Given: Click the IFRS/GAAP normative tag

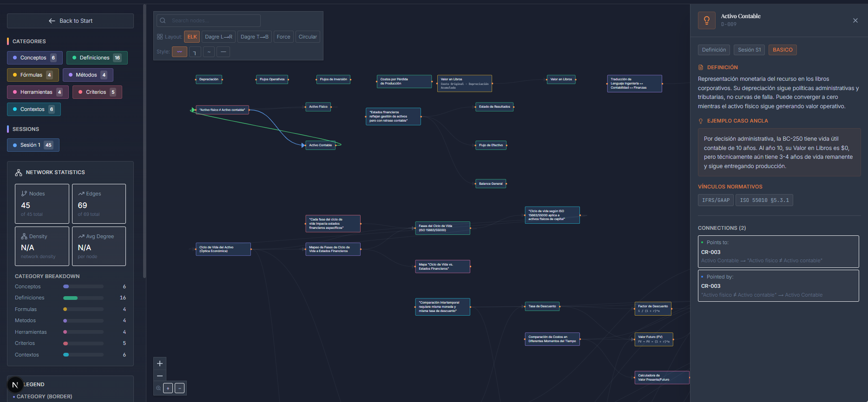Looking at the screenshot, I should pyautogui.click(x=716, y=200).
